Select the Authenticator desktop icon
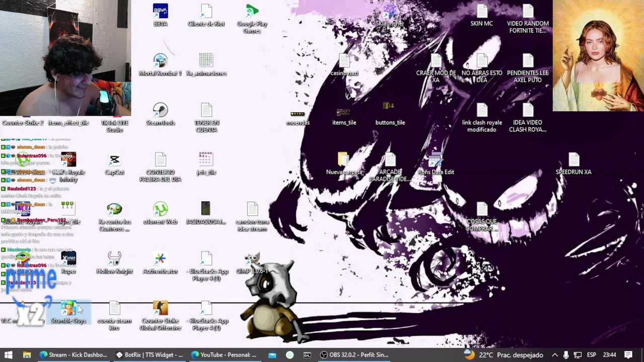 (x=160, y=263)
